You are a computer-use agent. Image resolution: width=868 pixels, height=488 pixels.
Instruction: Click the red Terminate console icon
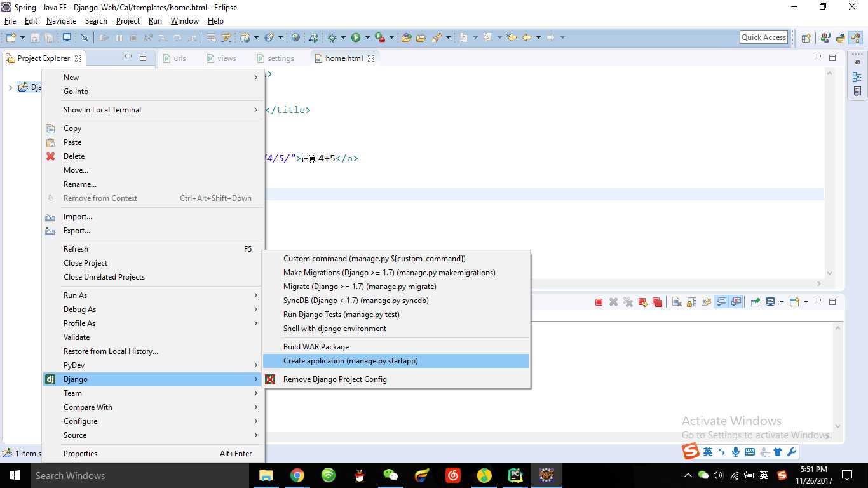pos(599,302)
